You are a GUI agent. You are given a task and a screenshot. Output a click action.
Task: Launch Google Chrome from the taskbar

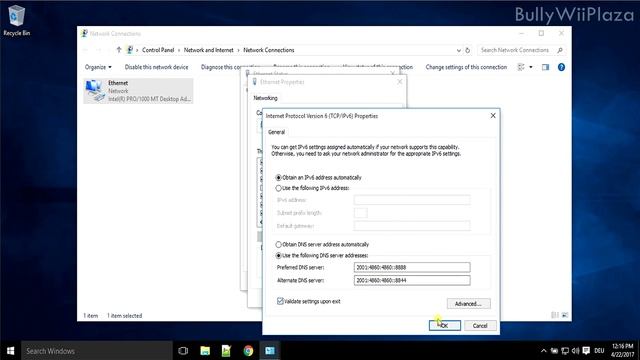(248, 351)
